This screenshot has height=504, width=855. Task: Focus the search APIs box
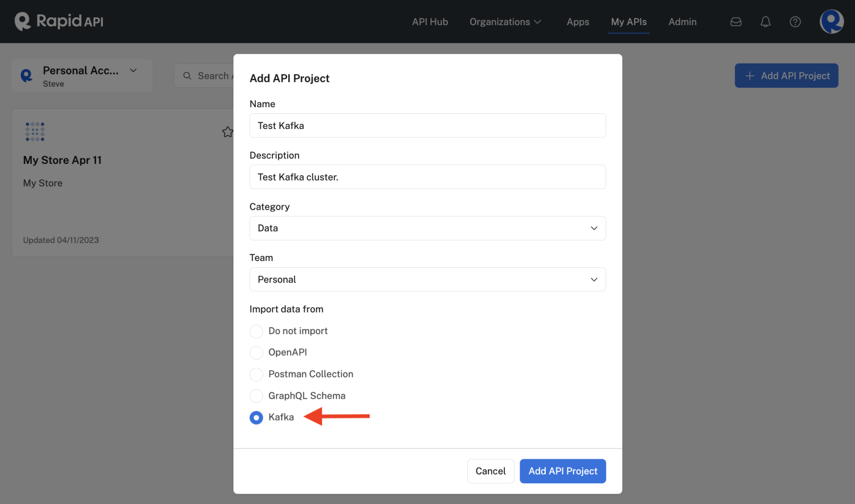(204, 76)
